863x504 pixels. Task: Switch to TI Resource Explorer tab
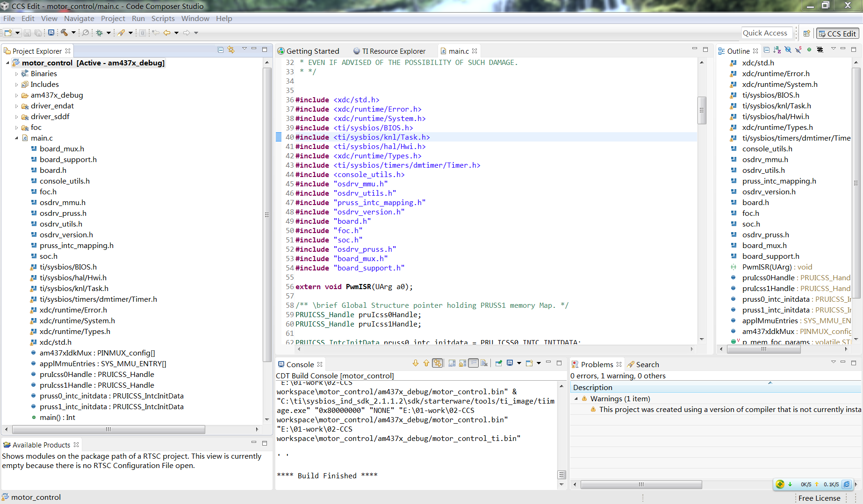393,51
